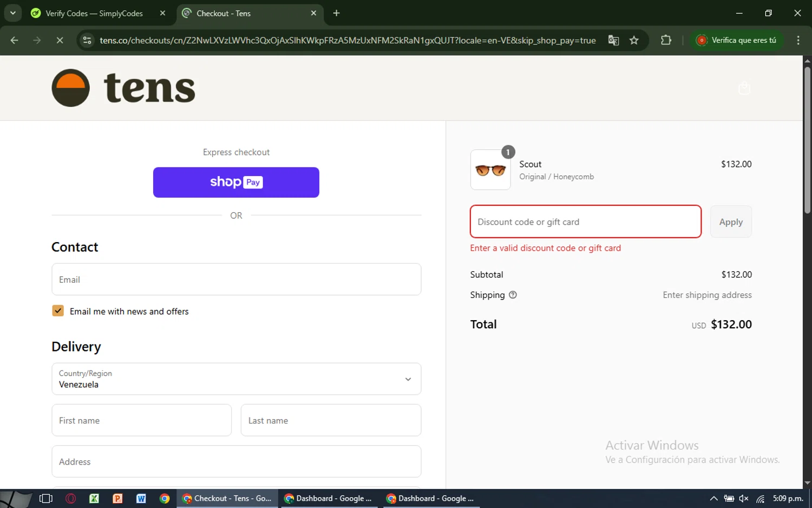
Task: Click the Address field
Action: click(236, 461)
